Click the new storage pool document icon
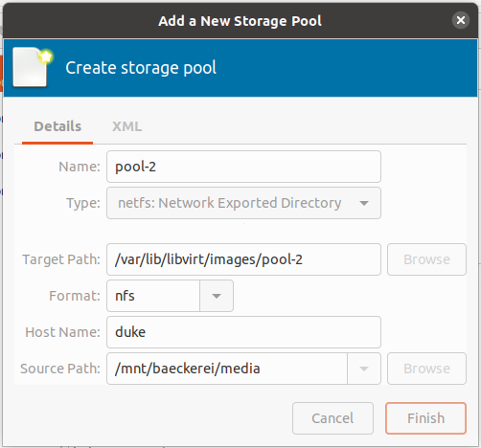 tap(33, 68)
